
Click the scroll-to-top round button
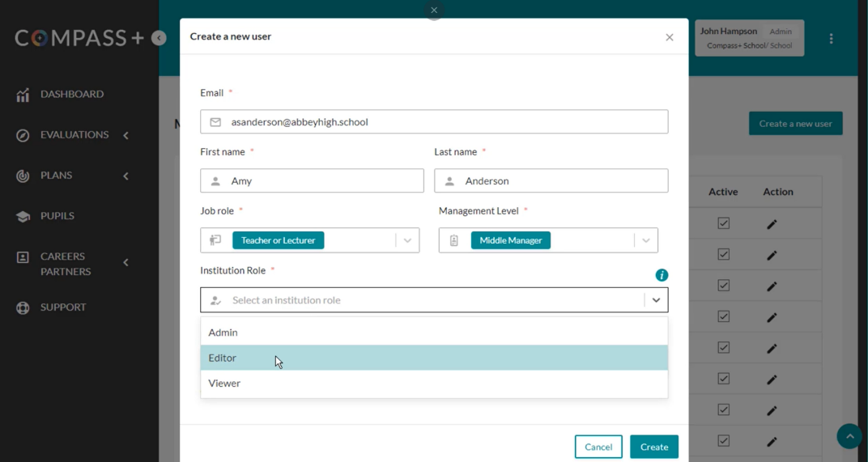(x=849, y=436)
